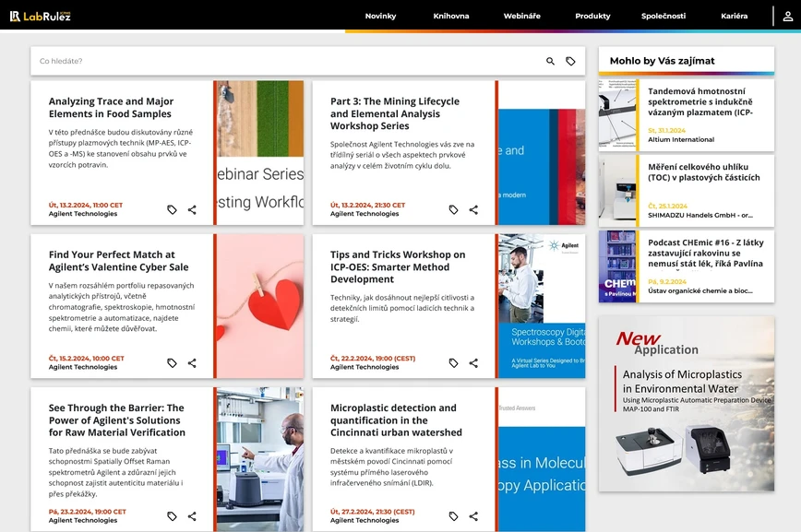
Task: Share the Mining Lifecycle workshop card
Action: click(x=473, y=210)
